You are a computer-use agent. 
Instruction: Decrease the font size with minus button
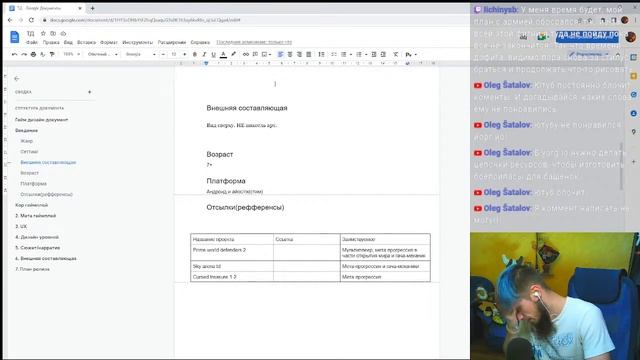[x=163, y=54]
